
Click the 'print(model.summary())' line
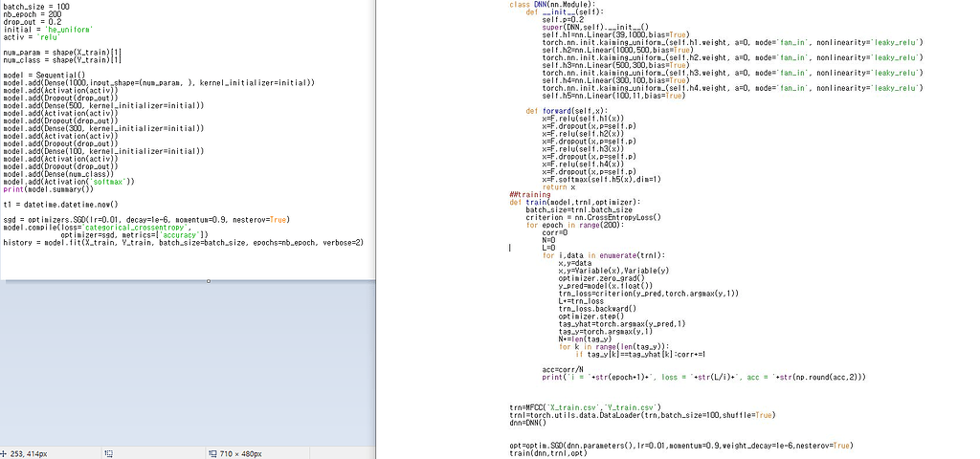pyautogui.click(x=48, y=189)
